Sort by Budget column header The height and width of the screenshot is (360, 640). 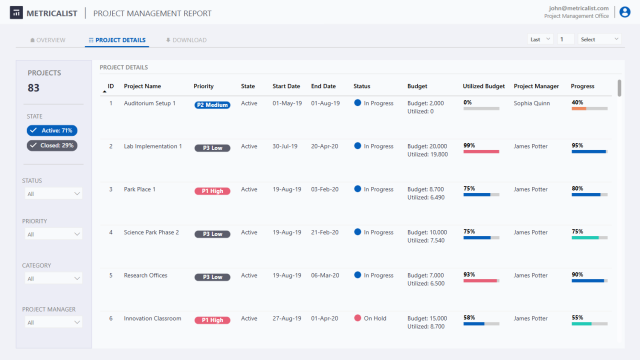click(417, 86)
